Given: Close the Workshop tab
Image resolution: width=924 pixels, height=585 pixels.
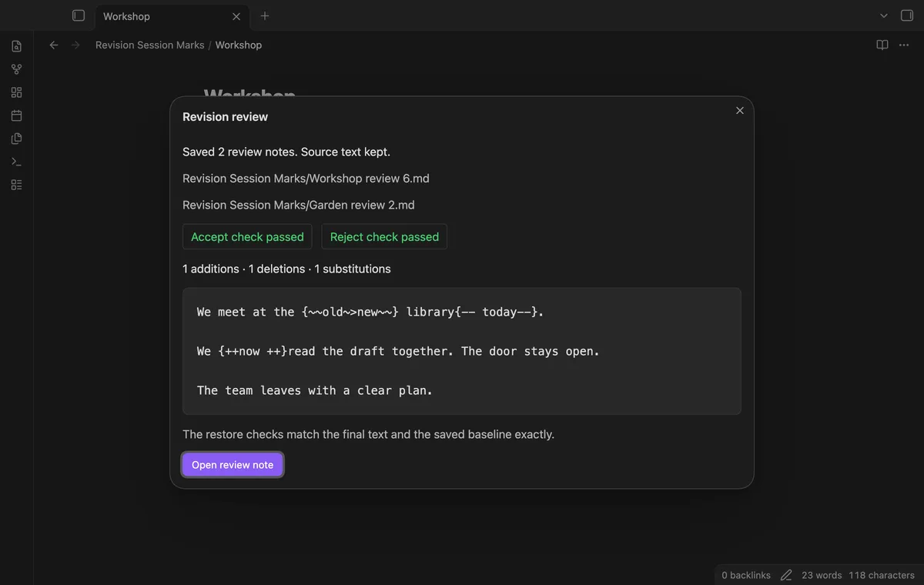Looking at the screenshot, I should (236, 16).
